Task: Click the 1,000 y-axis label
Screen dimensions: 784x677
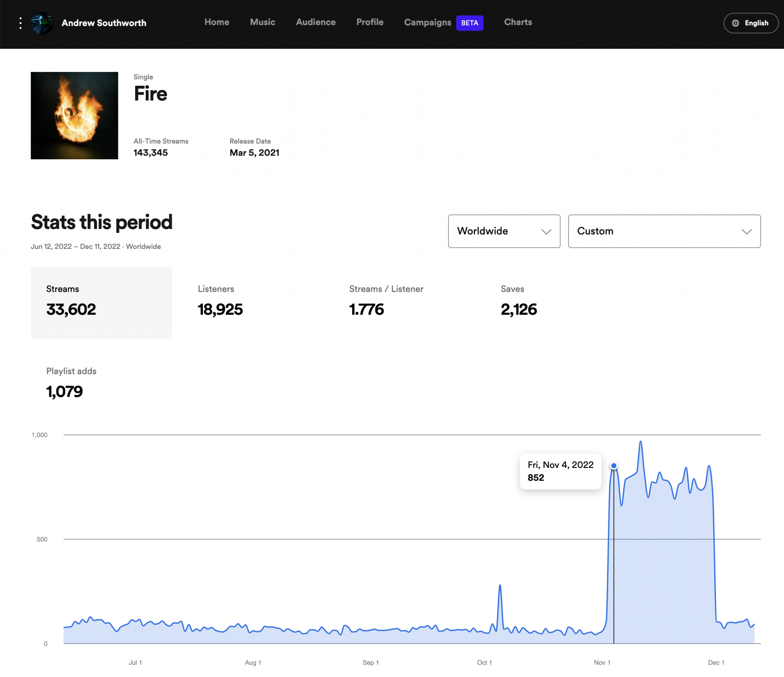Action: 39,435
